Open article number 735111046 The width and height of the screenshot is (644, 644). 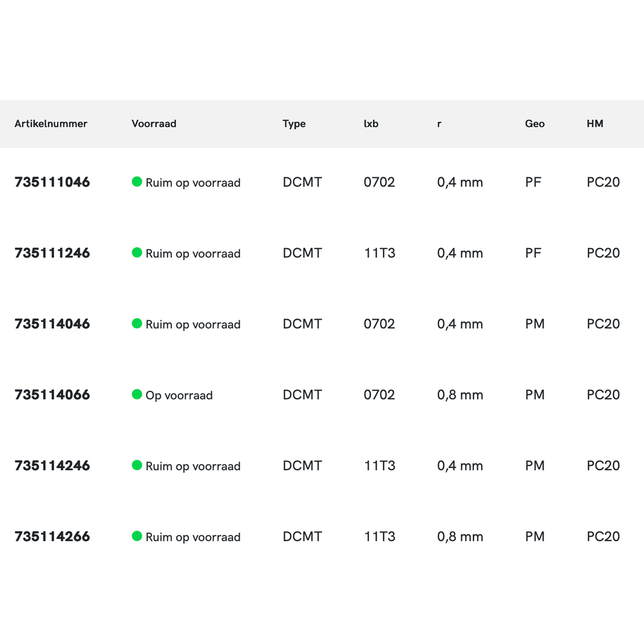52,182
